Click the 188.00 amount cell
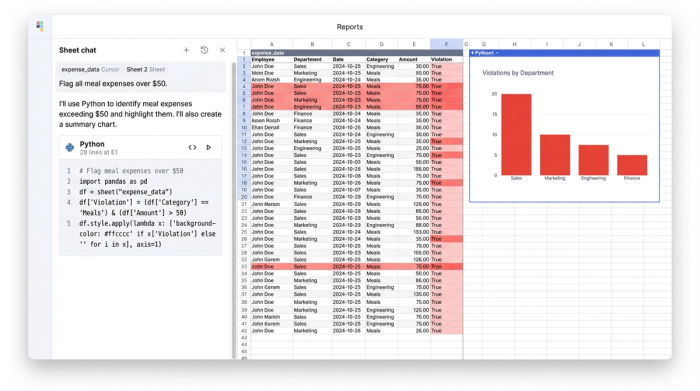The height and width of the screenshot is (391, 700). [x=414, y=169]
